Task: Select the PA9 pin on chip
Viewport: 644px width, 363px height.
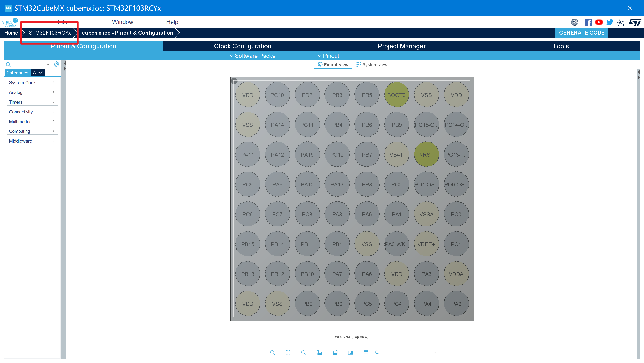Action: point(277,184)
